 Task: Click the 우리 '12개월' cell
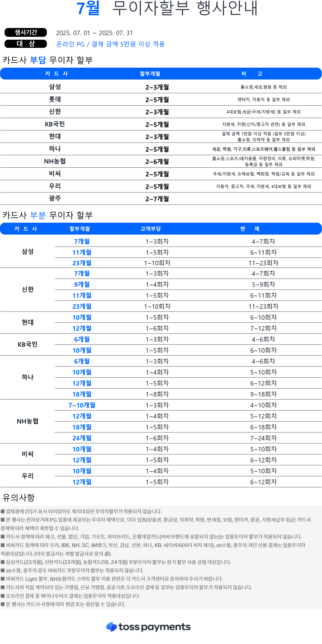coord(82,482)
